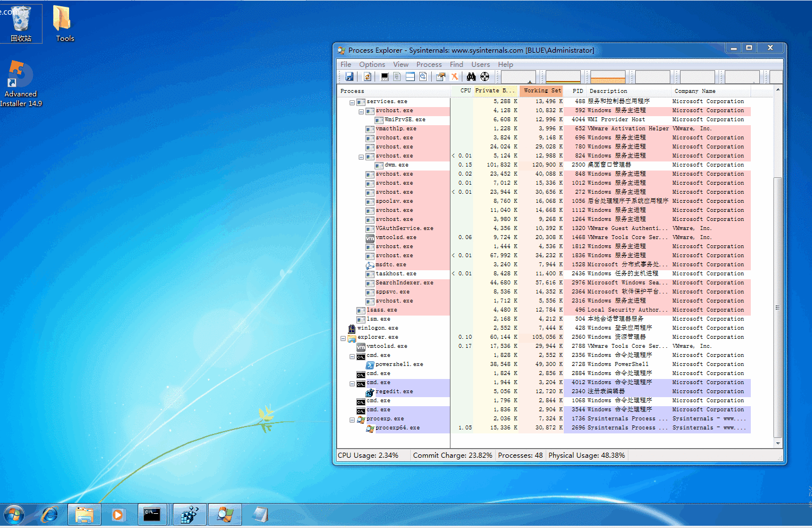Open the Options menu
The height and width of the screenshot is (528, 812).
pos(372,65)
